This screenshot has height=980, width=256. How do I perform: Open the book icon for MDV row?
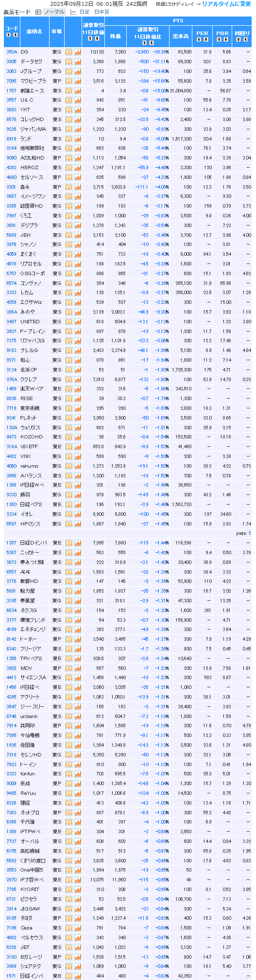tap(68, 668)
